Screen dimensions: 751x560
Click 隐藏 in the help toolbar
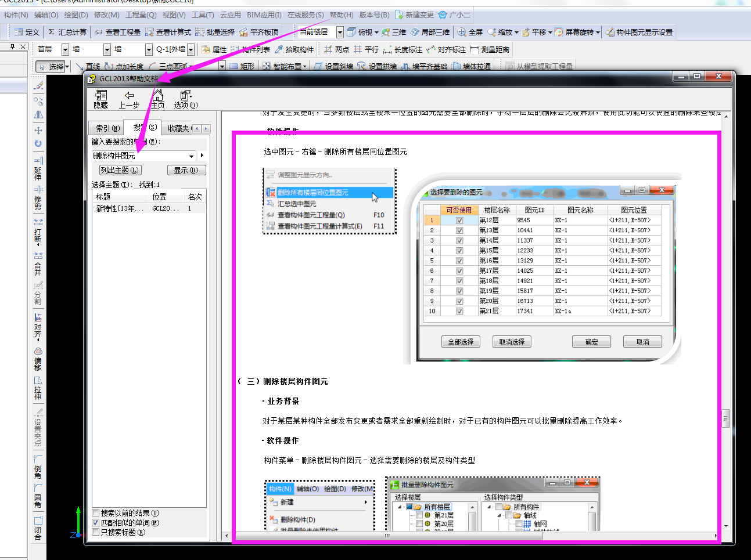click(x=101, y=99)
